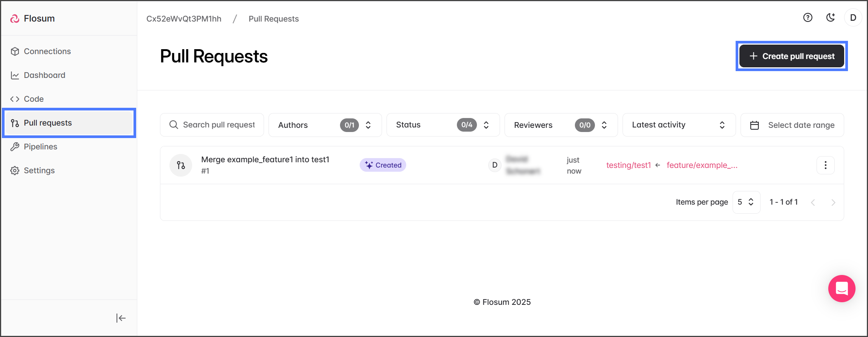
Task: Collapse the sidebar with arrow icon
Action: click(121, 318)
